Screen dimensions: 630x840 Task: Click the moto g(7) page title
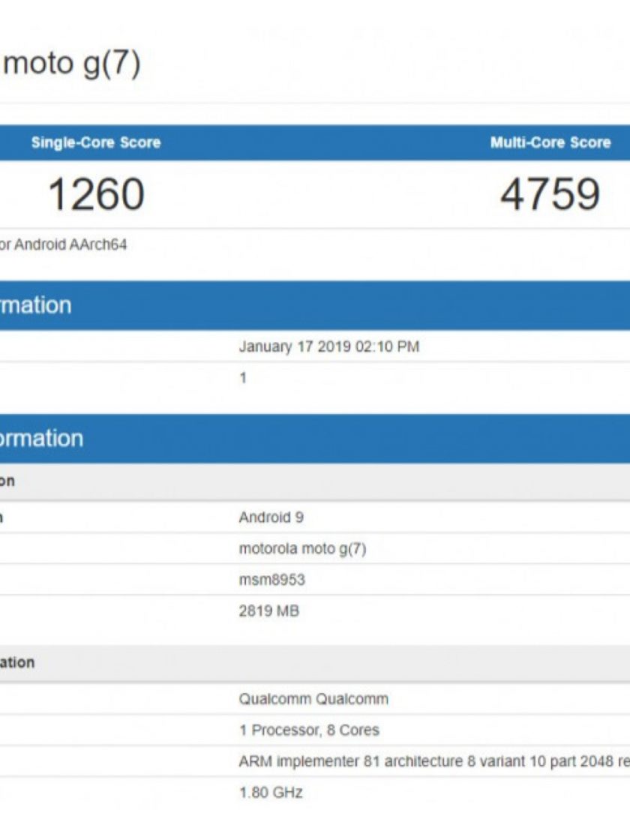point(72,65)
